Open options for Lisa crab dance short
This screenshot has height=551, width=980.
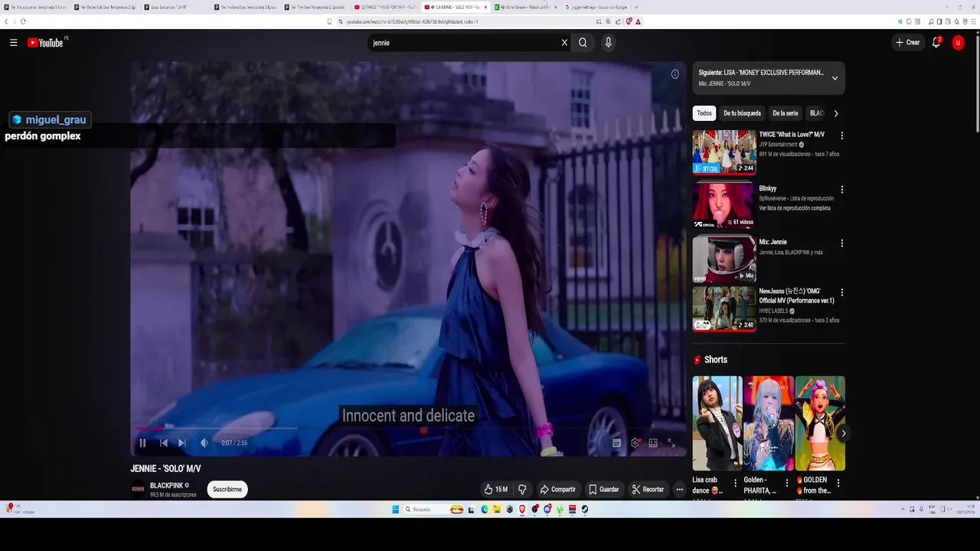[736, 484]
